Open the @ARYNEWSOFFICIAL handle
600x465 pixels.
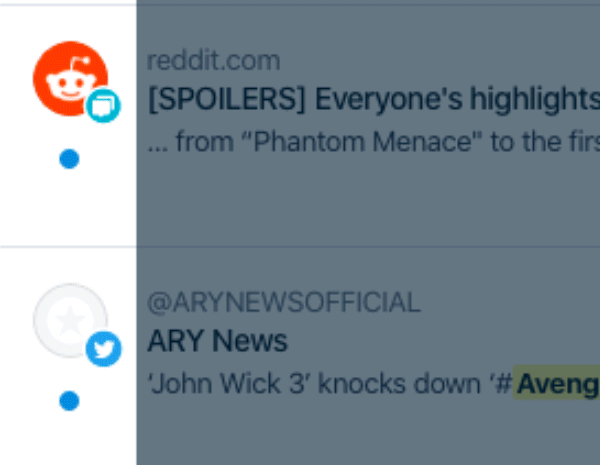[284, 302]
